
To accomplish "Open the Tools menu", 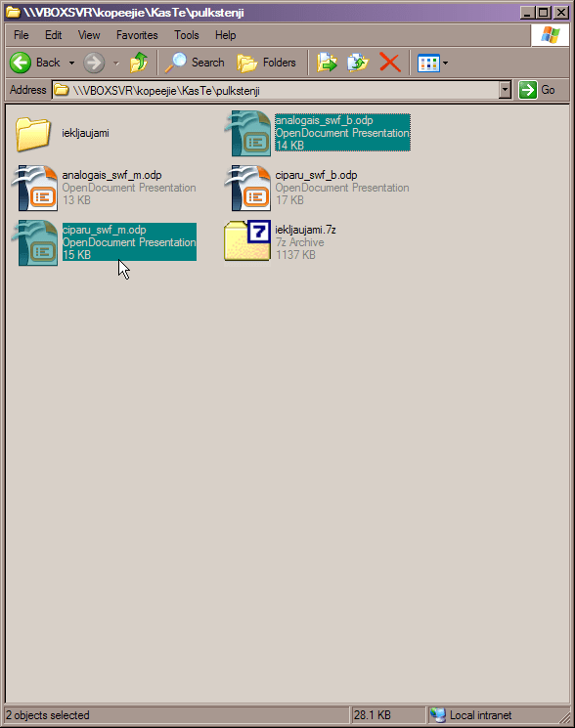I will 187,35.
